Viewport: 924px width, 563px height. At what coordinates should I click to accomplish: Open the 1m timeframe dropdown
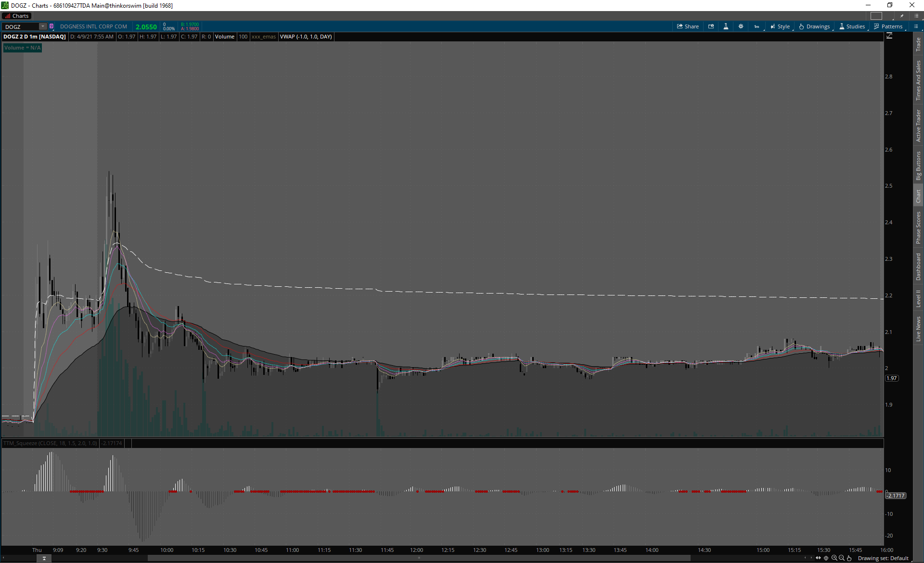(757, 26)
